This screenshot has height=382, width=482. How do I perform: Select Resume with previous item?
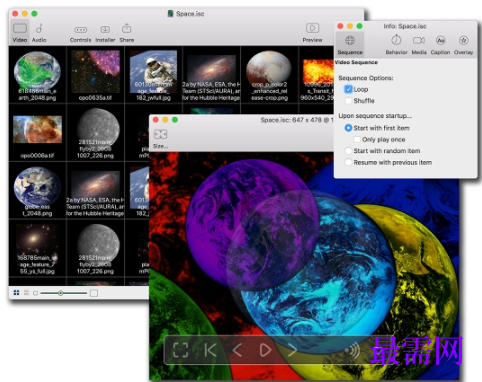click(x=348, y=162)
